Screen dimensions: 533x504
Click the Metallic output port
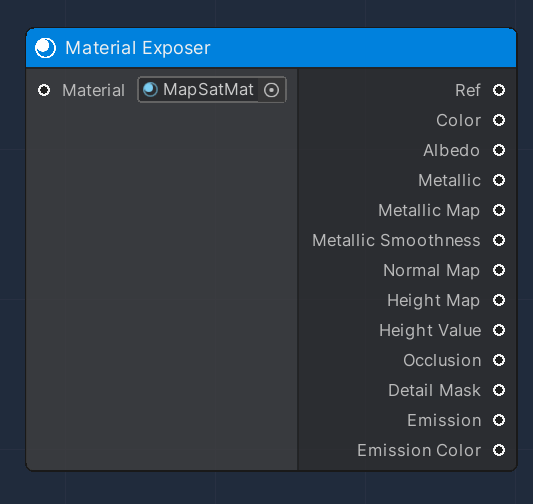[x=499, y=180]
